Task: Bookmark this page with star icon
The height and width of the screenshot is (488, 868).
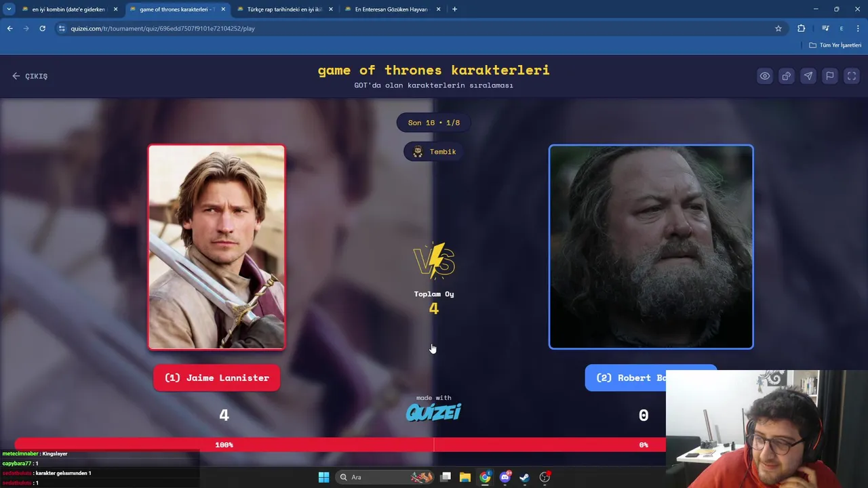Action: tap(778, 28)
